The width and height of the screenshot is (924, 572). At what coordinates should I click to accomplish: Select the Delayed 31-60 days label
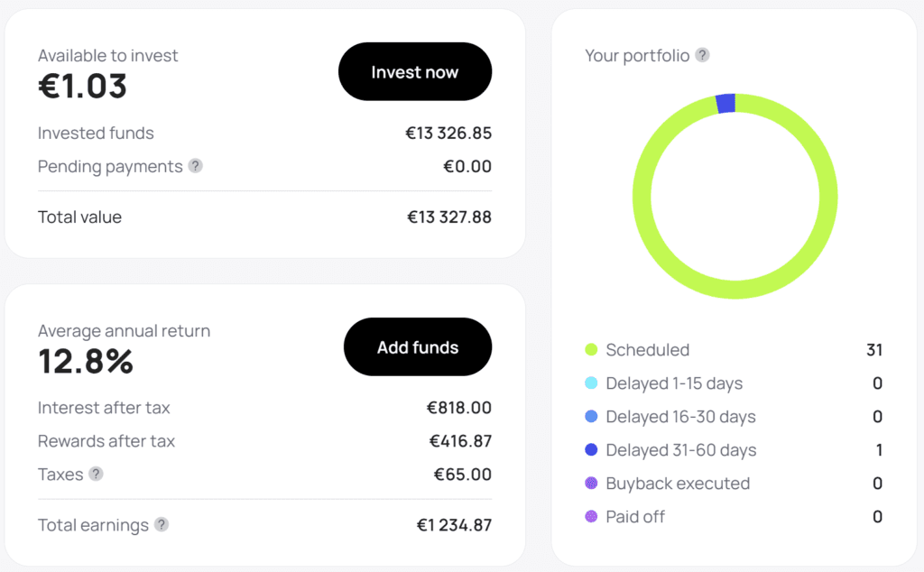pyautogui.click(x=681, y=450)
